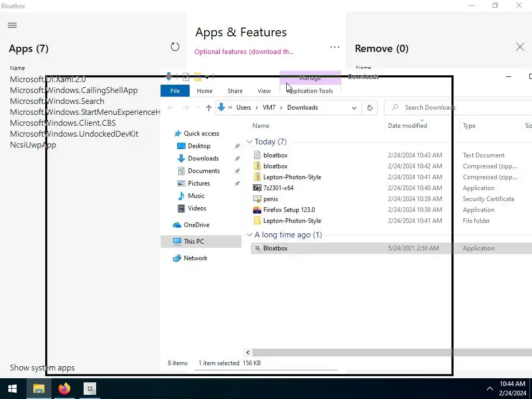This screenshot has width=532, height=399.
Task: Select the 7z2301-x64 application icon
Action: (257, 188)
